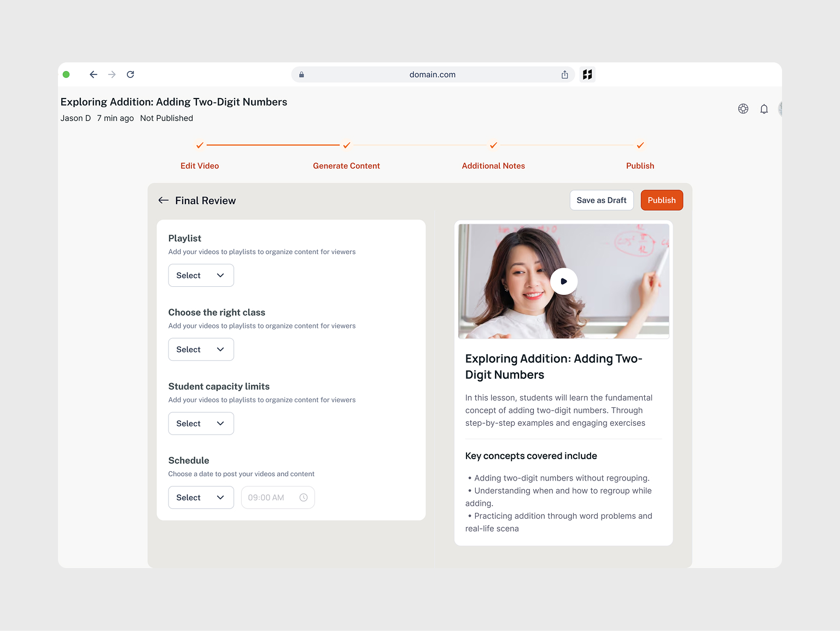Go to the Generate Content step
The width and height of the screenshot is (840, 631).
point(346,165)
